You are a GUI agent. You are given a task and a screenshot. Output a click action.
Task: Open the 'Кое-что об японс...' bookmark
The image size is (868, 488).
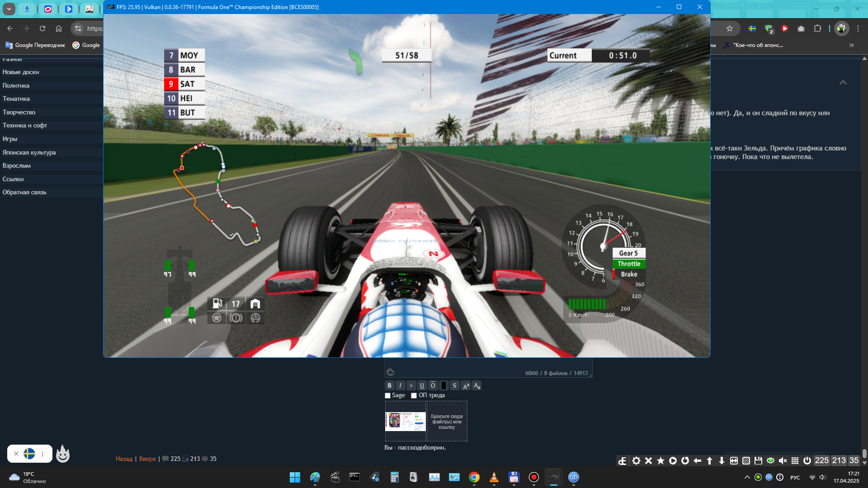click(753, 45)
